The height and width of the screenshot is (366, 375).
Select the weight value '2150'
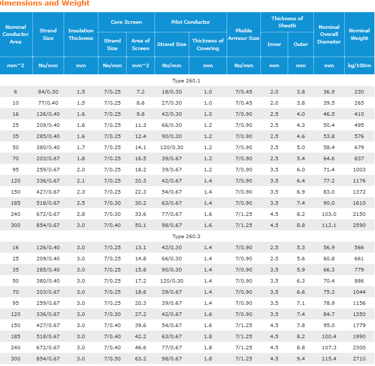coord(359,214)
